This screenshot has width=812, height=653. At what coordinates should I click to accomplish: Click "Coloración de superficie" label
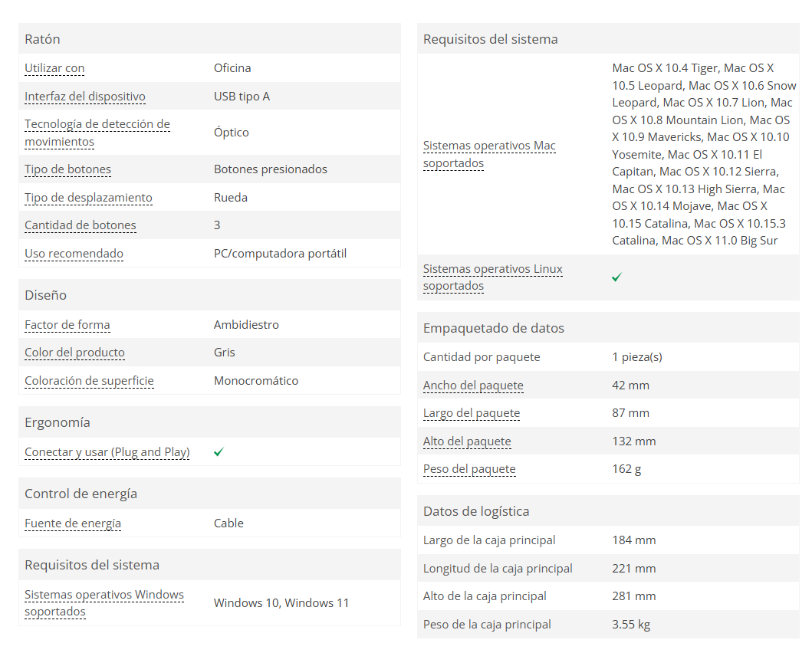[89, 381]
